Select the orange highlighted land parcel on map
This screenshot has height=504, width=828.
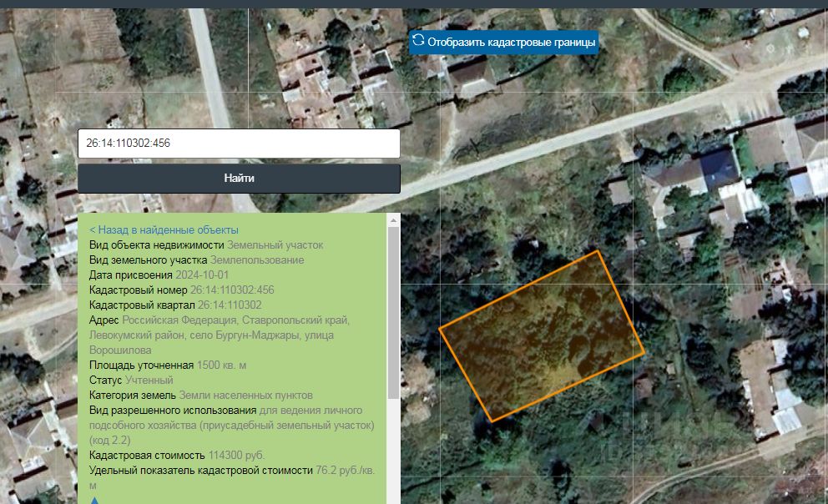(542, 335)
